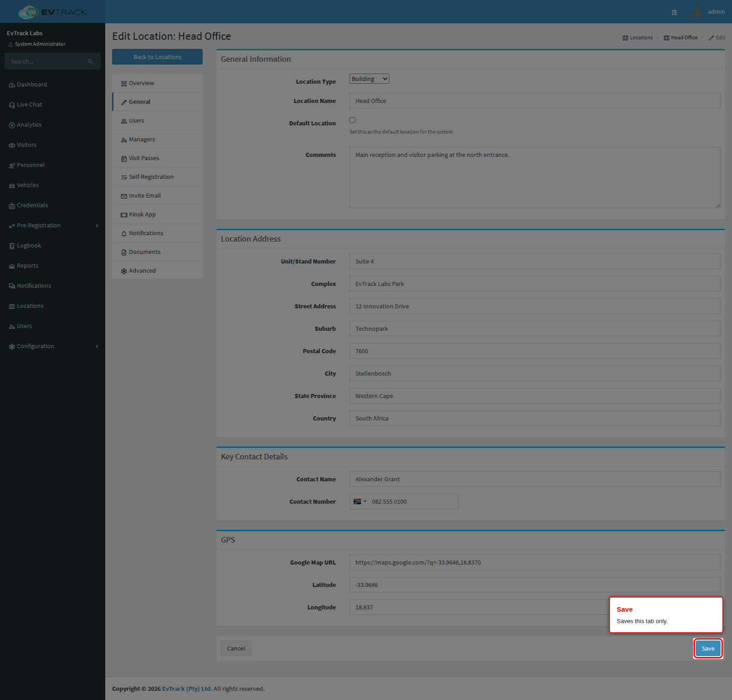This screenshot has height=700, width=732.
Task: Open Personnel in the sidebar
Action: (x=53, y=165)
